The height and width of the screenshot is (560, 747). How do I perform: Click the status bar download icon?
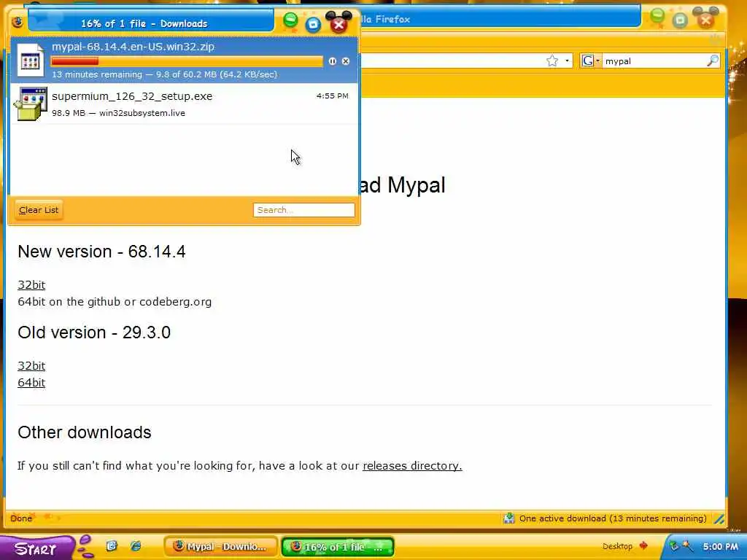508,518
